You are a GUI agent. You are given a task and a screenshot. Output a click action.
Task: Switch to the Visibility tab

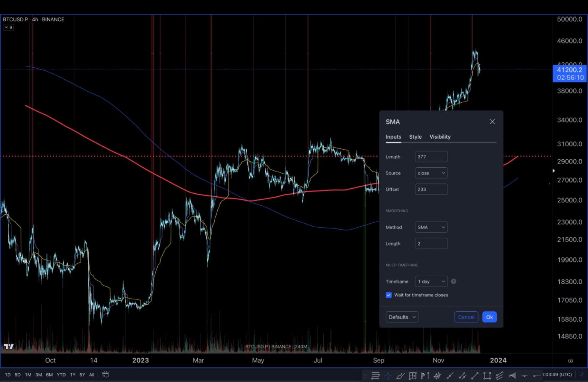click(440, 137)
